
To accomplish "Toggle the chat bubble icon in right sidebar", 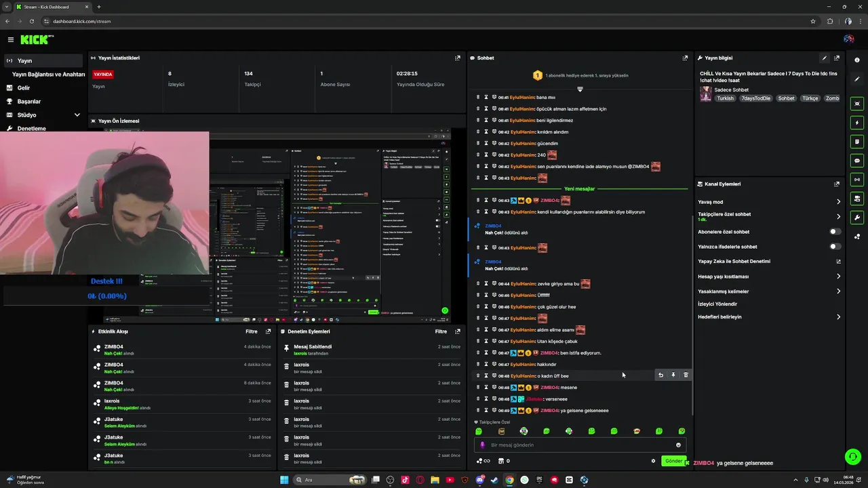I will (x=857, y=161).
